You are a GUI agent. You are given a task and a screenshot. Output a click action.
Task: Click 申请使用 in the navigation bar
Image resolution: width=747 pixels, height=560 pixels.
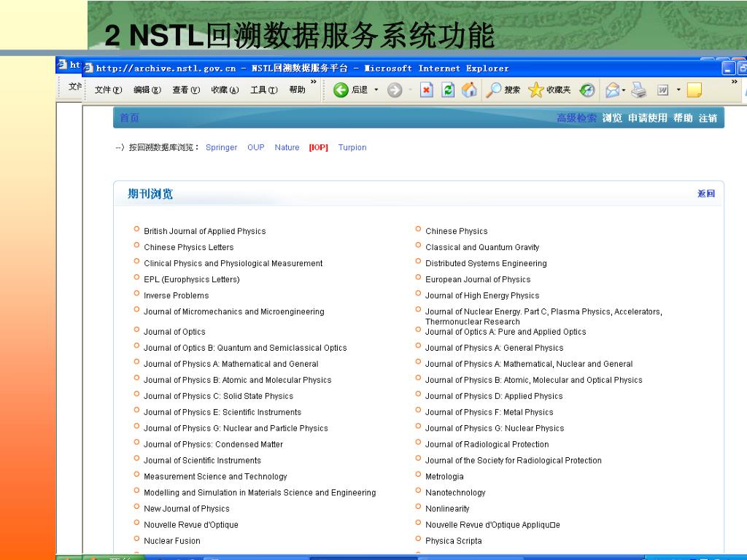tap(648, 117)
